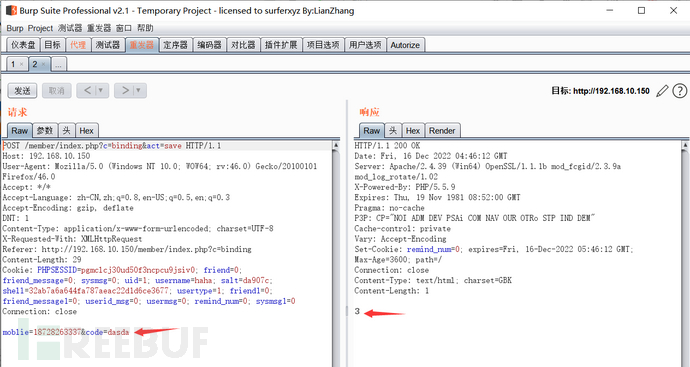Switch to the 目标 tab

click(52, 45)
